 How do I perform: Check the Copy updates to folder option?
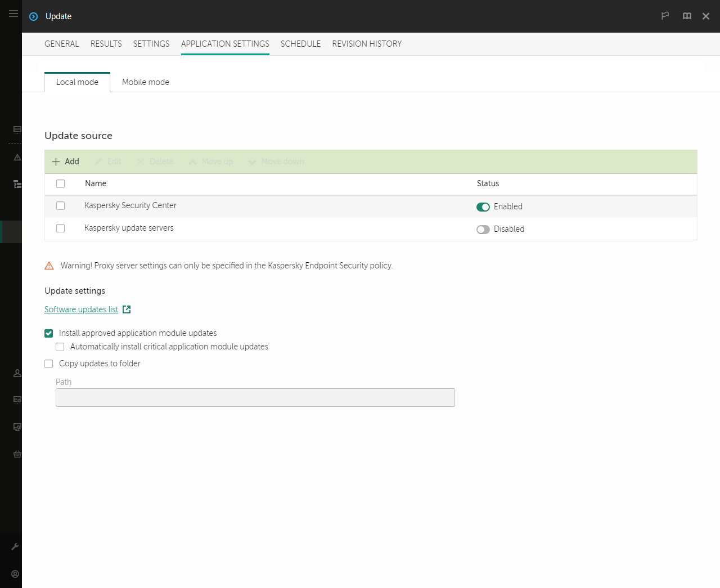click(x=48, y=363)
